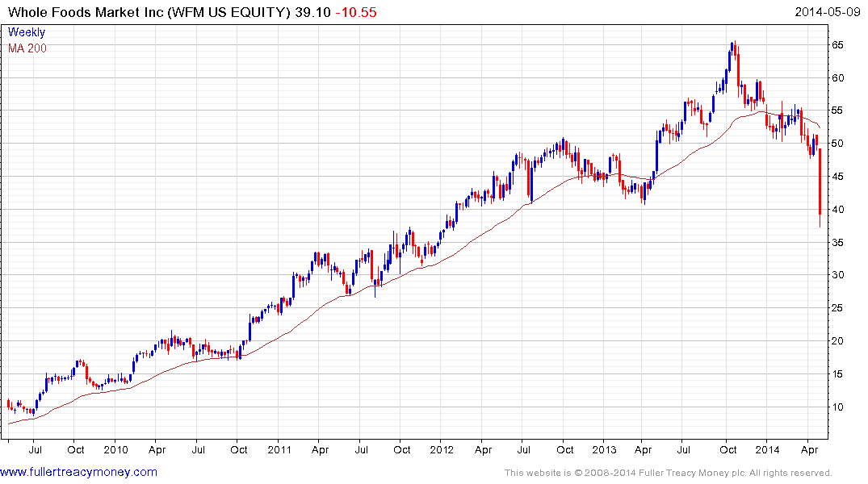Click the 65 price axis label
The height and width of the screenshot is (484, 868).
tap(837, 45)
